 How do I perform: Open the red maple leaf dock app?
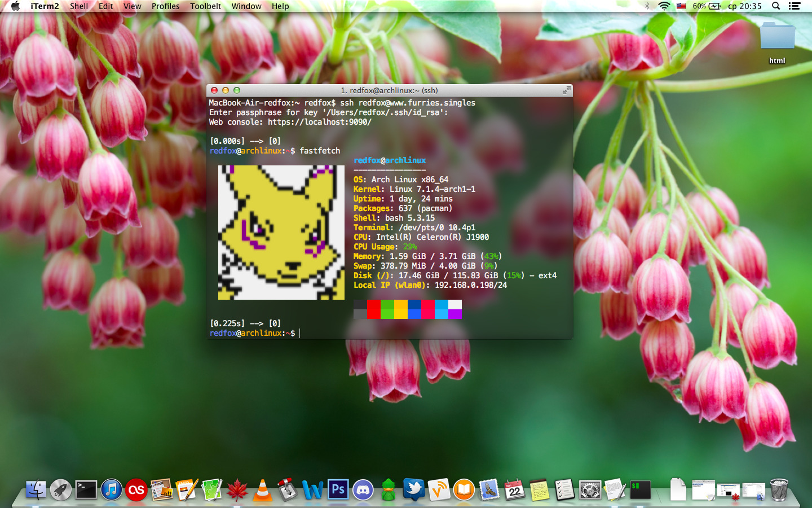pyautogui.click(x=237, y=489)
